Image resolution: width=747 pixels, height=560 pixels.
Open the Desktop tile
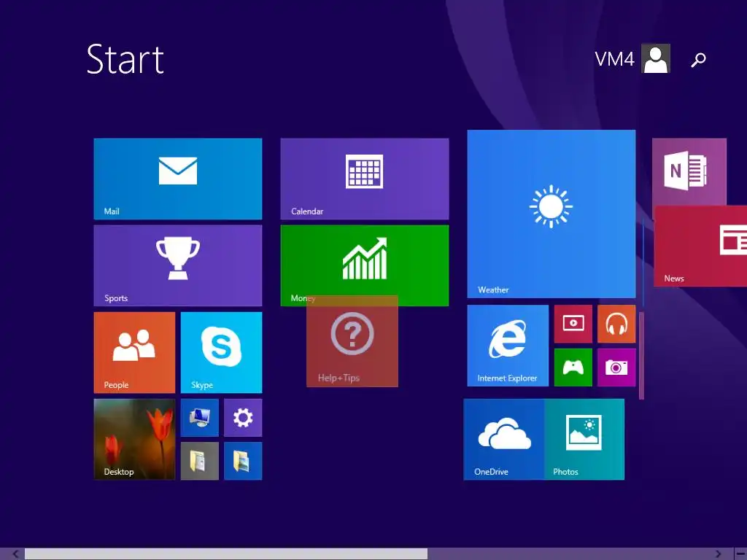[x=134, y=439]
